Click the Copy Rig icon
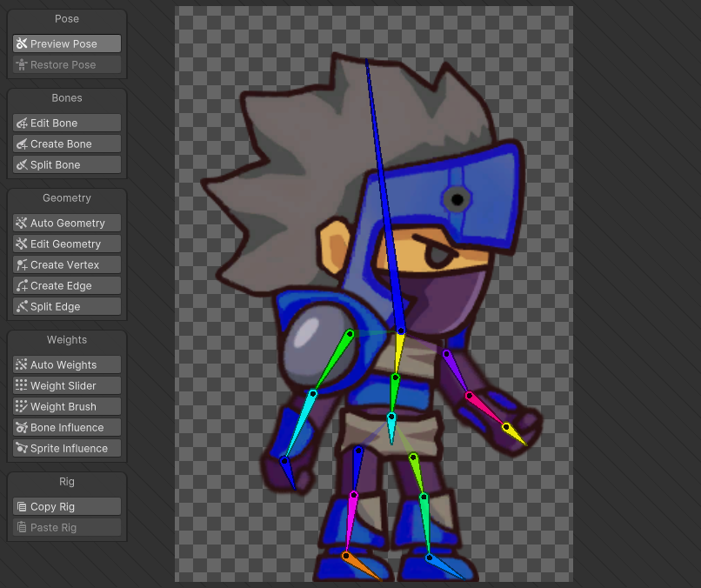The width and height of the screenshot is (701, 588). tap(22, 507)
